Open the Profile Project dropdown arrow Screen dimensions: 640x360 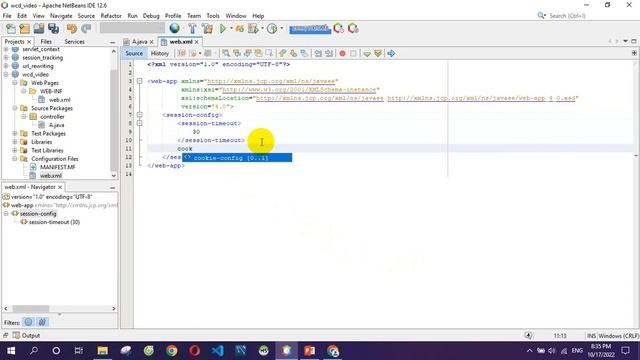tap(262, 29)
